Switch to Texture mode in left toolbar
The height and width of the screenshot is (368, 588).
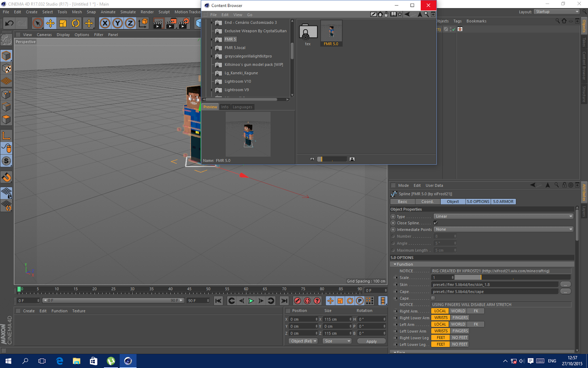click(x=6, y=69)
